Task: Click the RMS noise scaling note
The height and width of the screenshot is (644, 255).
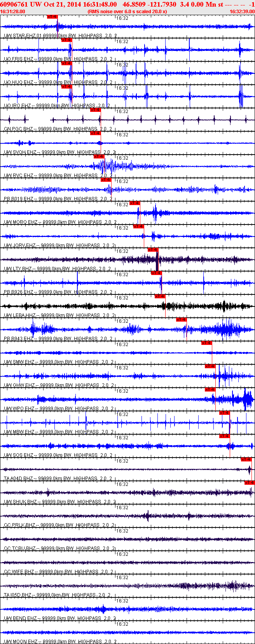Action: point(127,12)
